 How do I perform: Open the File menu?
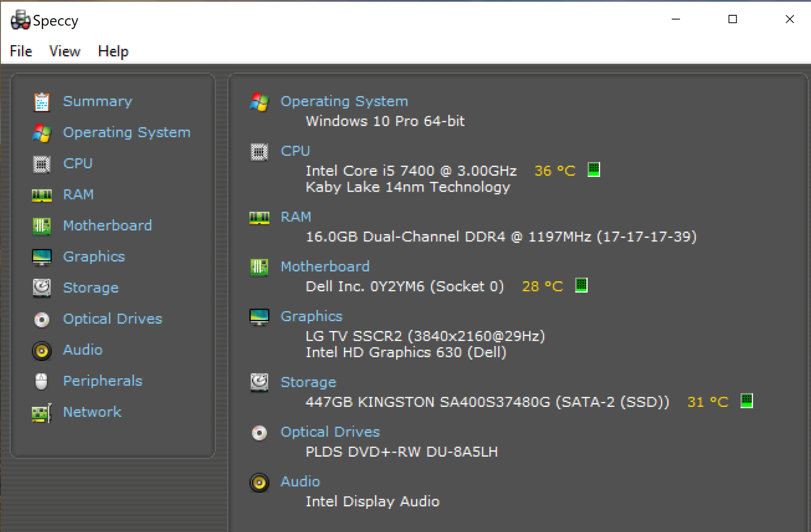tap(21, 51)
